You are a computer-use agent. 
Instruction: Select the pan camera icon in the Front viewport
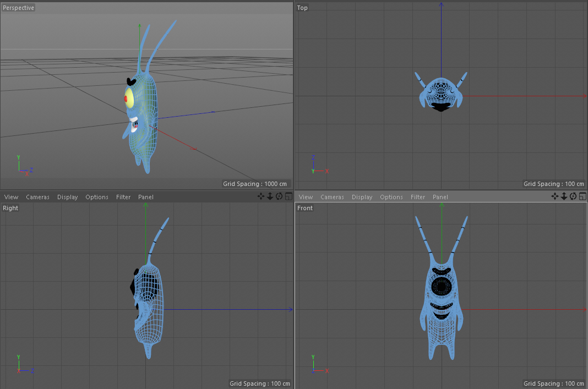tap(556, 196)
